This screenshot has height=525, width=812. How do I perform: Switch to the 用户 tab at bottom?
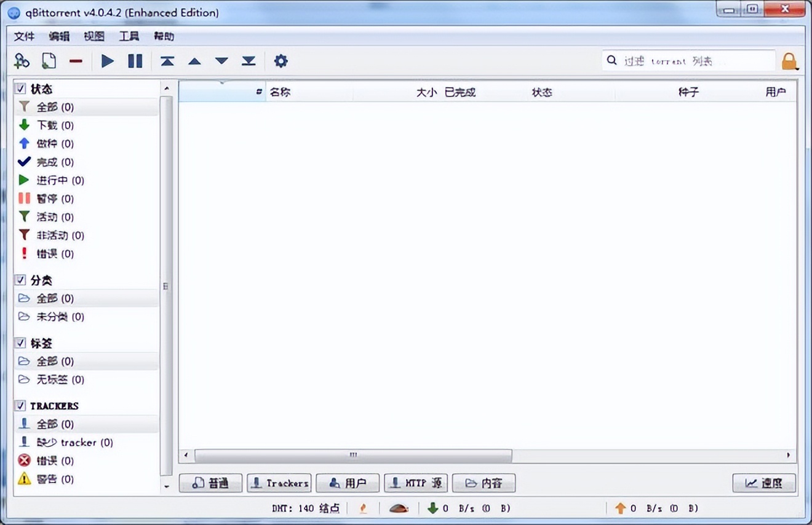348,483
